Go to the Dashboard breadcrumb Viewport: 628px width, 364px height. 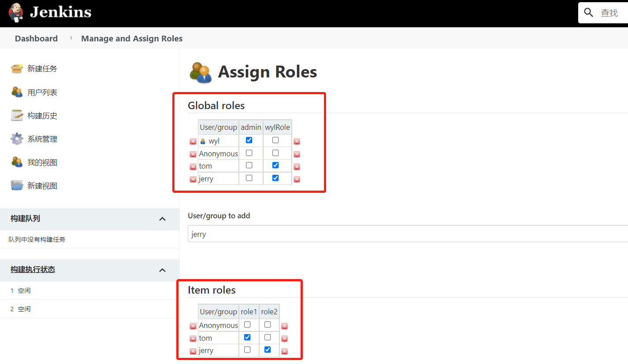(36, 39)
